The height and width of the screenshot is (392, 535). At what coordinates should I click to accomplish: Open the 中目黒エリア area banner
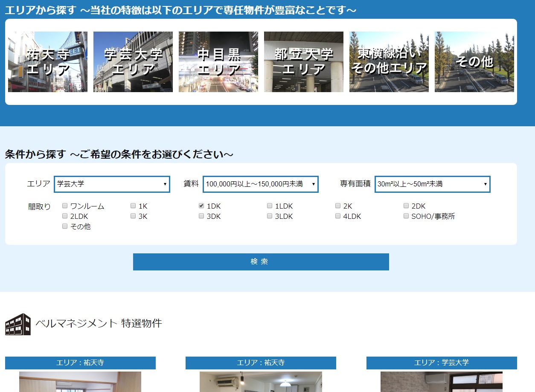218,61
